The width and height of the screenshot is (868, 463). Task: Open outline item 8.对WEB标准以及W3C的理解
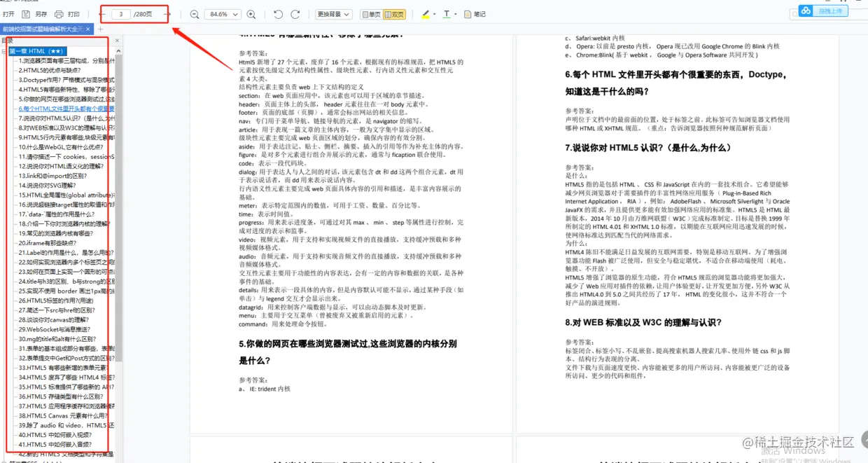click(66, 127)
